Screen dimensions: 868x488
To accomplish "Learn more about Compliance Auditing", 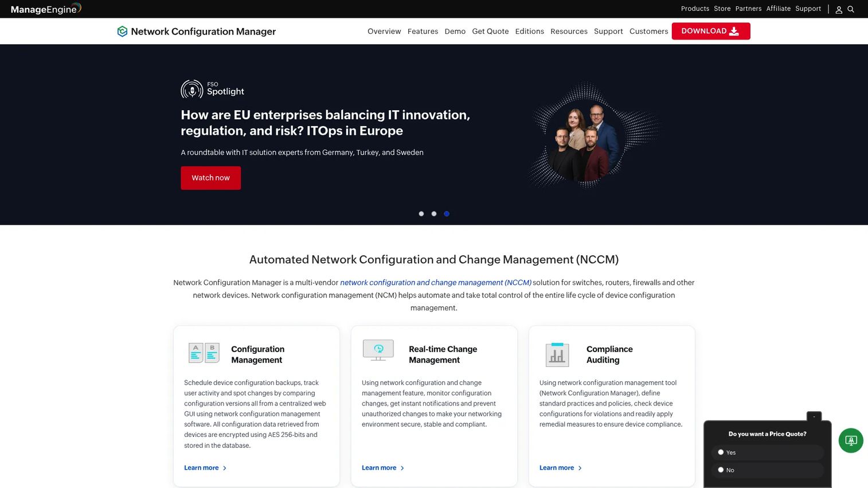I will pyautogui.click(x=561, y=468).
